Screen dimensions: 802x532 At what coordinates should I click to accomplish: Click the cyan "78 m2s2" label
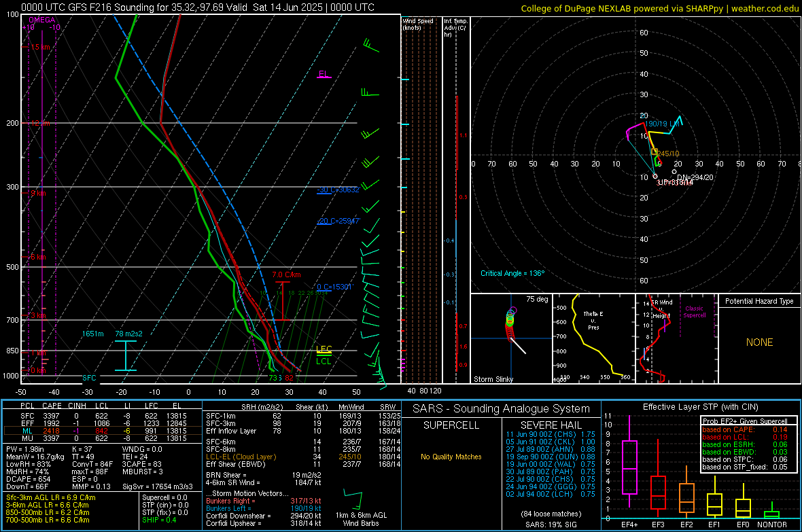(x=129, y=334)
